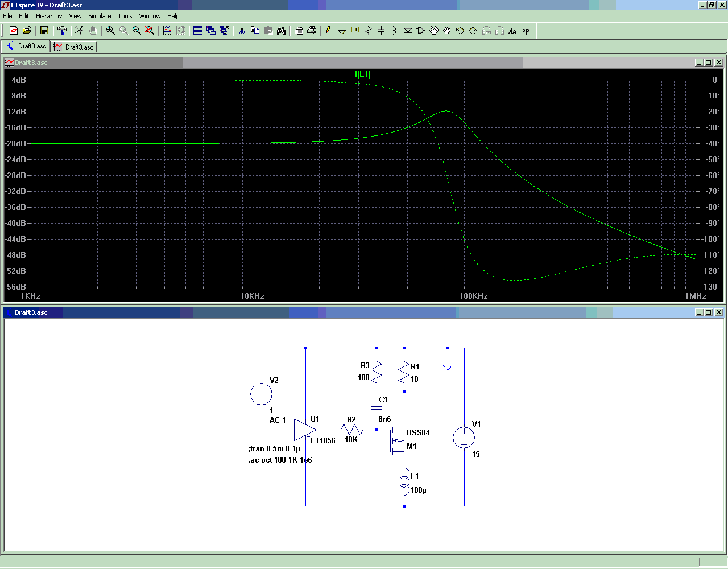Click the Open file folder icon
Image resolution: width=728 pixels, height=569 pixels.
[27, 31]
